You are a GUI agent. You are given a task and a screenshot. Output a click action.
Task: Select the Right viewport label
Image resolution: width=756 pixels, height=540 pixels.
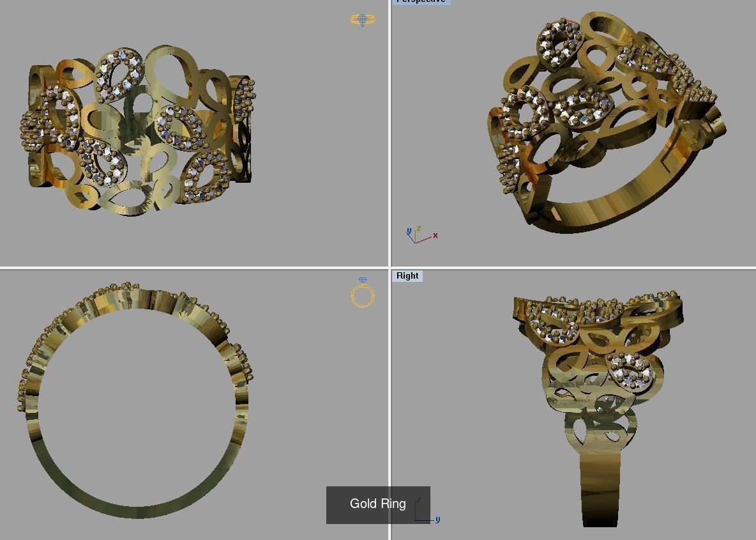click(x=407, y=275)
